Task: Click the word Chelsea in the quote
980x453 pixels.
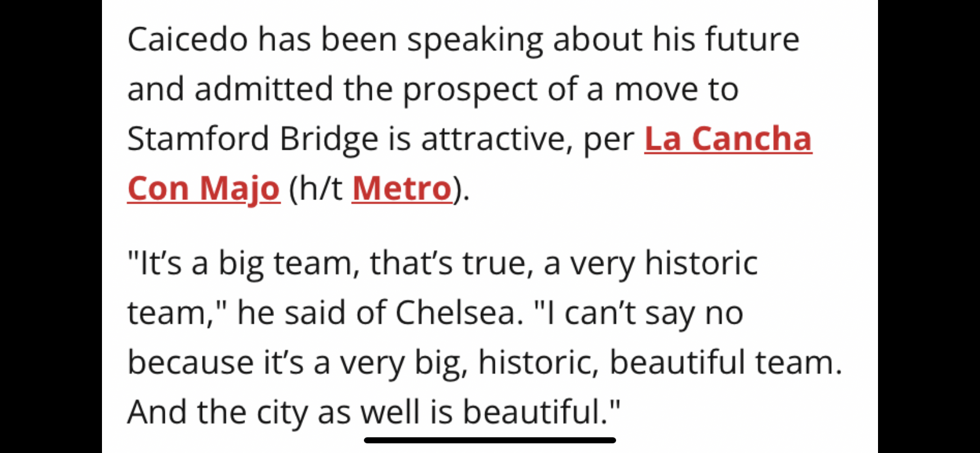Action: point(455,313)
